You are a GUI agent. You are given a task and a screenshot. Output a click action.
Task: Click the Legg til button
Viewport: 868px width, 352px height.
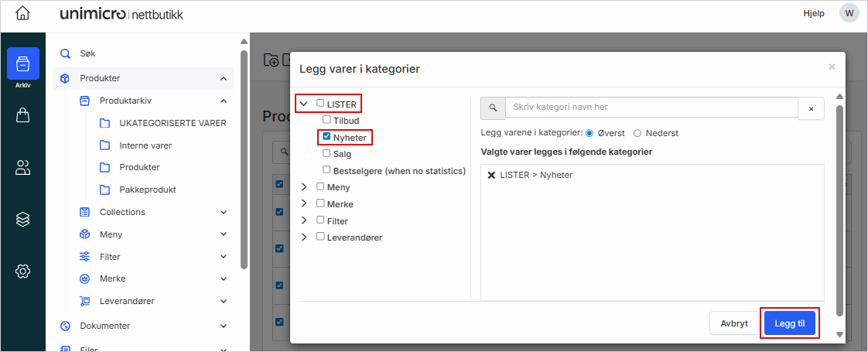pos(789,323)
